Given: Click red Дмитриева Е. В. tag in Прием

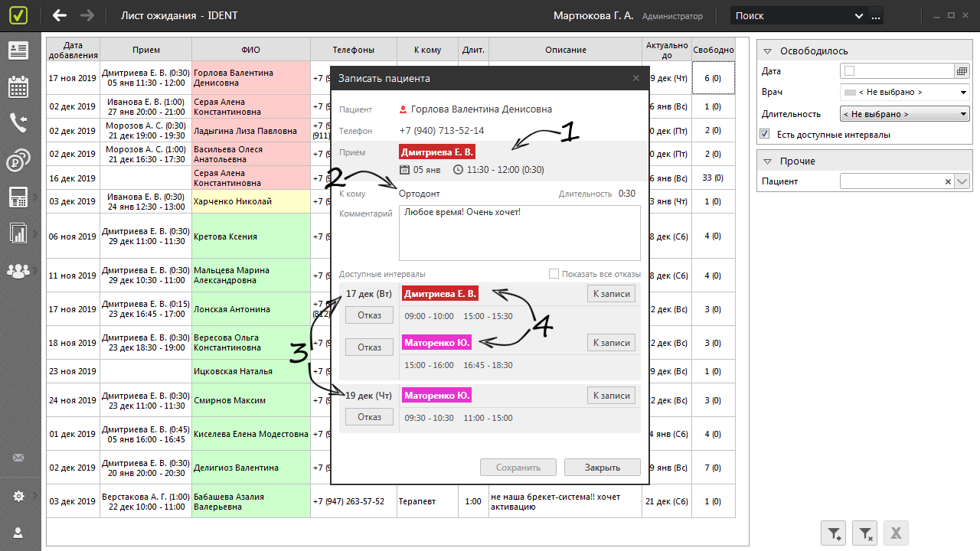Looking at the screenshot, I should (437, 152).
